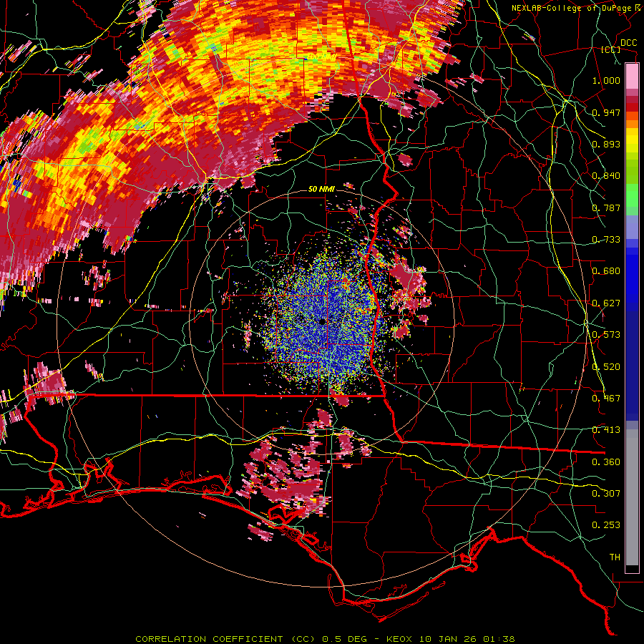
Task: Click the 1.000 legend value
Action: coord(606,80)
